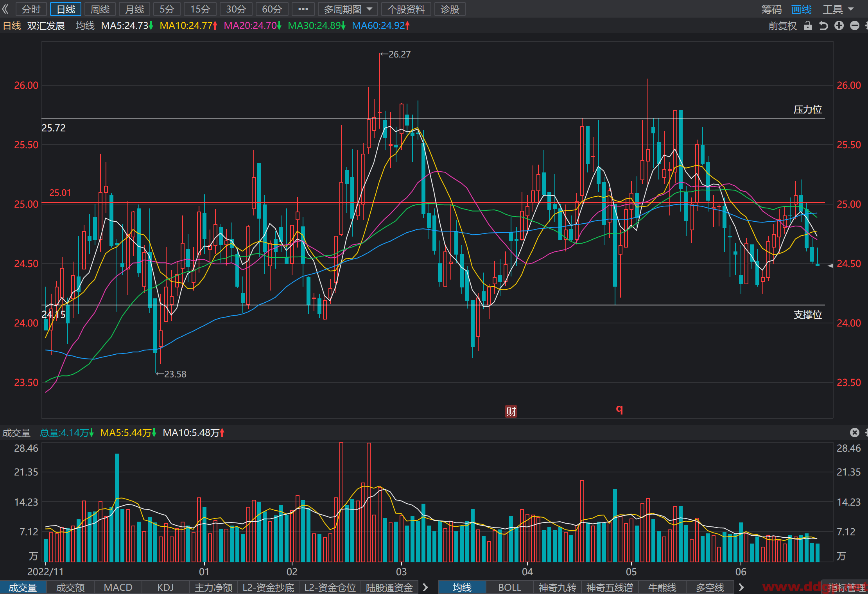Switch to 周线 weekly period
Viewport: 868px width, 594px height.
click(x=100, y=9)
